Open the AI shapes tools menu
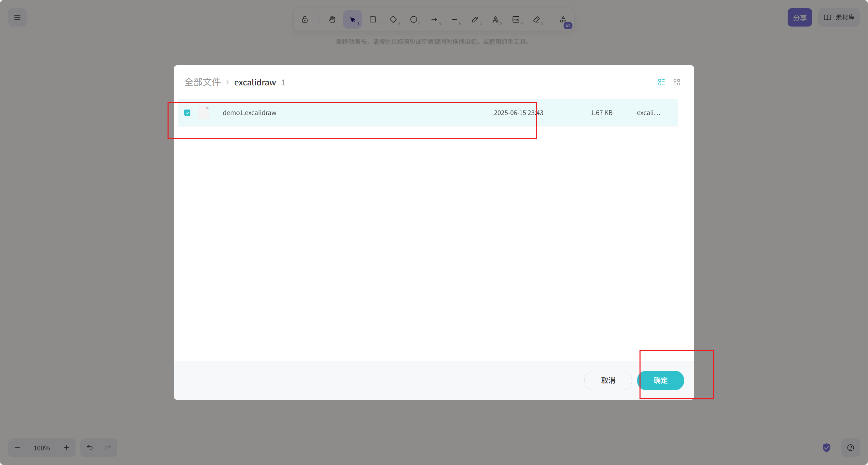 (x=564, y=20)
